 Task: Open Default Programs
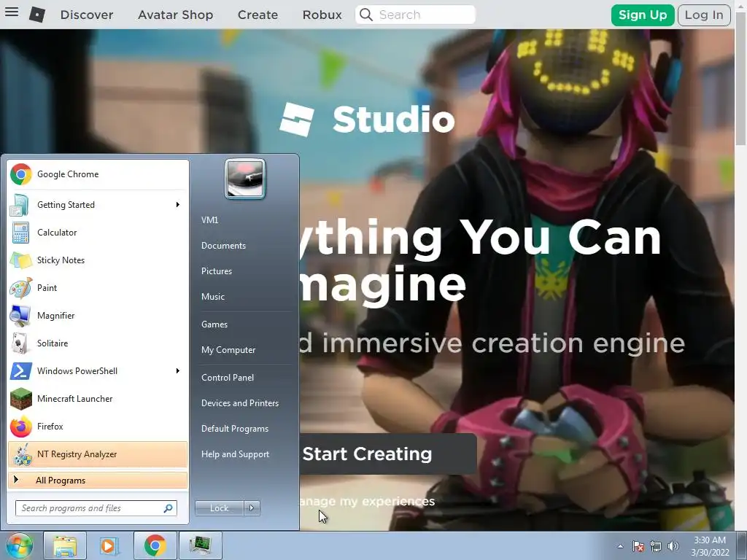(x=235, y=429)
